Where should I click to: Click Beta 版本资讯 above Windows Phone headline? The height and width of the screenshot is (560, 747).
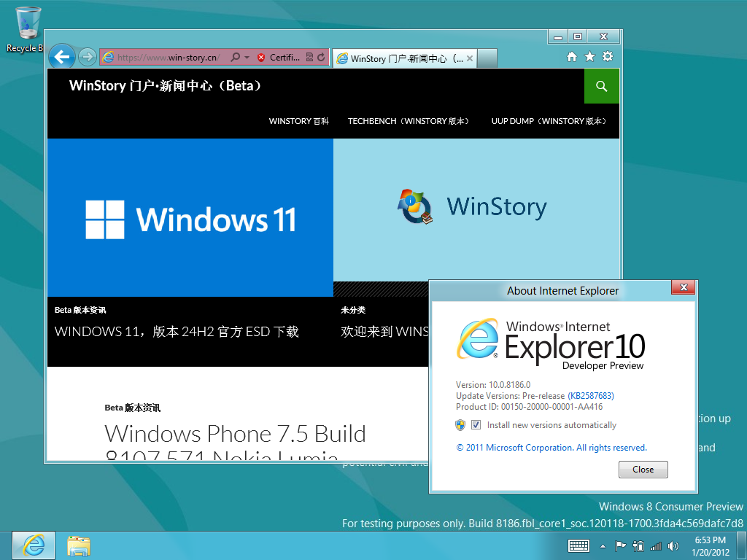pos(133,408)
